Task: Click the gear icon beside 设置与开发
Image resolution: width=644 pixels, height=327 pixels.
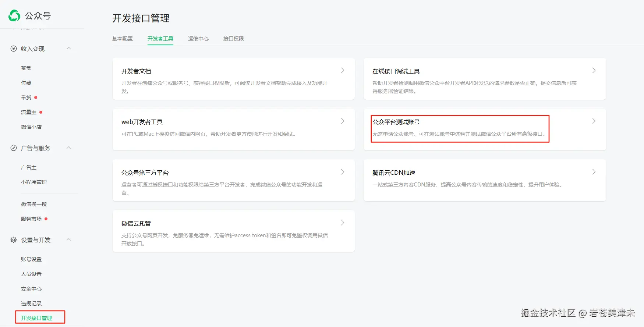Action: (14, 240)
